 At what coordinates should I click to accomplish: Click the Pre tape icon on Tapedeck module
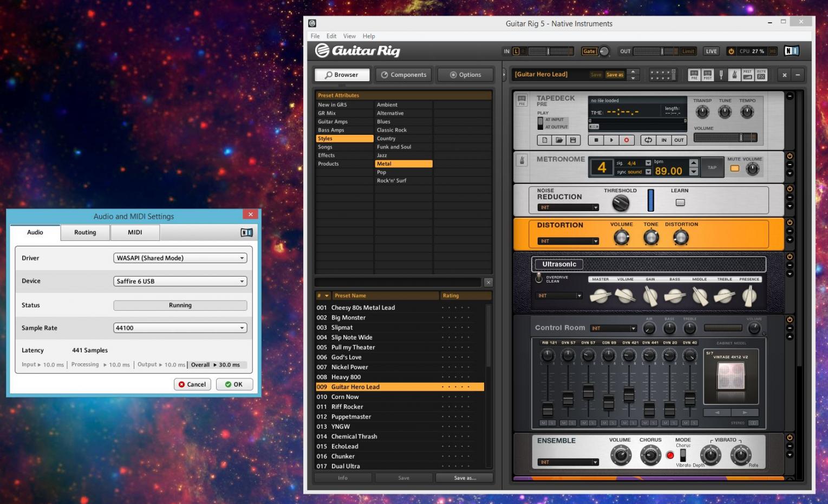pos(521,100)
